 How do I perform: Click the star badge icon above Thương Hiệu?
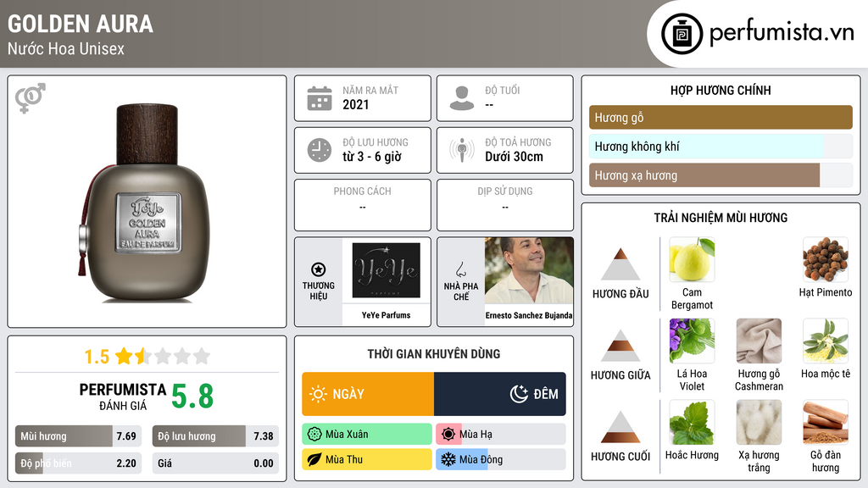pos(319,269)
